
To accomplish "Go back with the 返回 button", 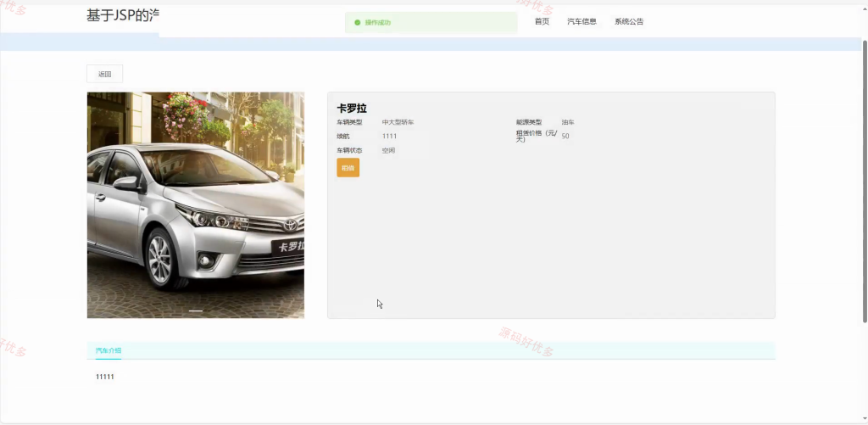I will [x=104, y=74].
